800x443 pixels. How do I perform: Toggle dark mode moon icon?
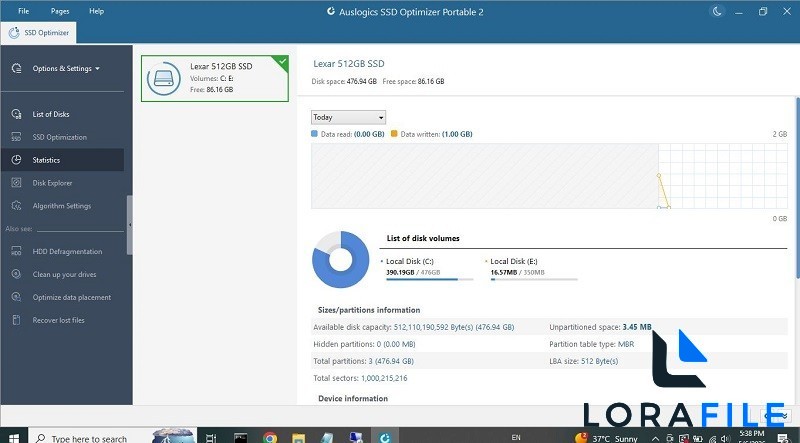(717, 11)
